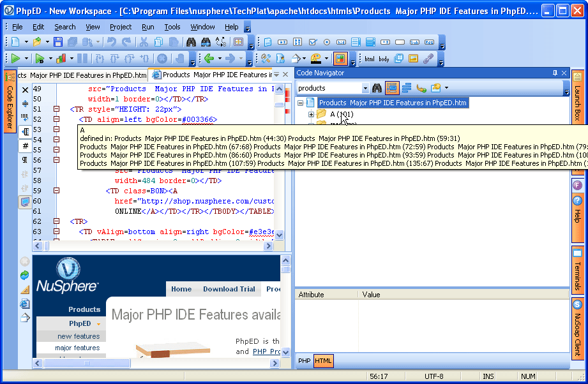Expand the A (101) folder node
The width and height of the screenshot is (588, 384).
[x=311, y=114]
